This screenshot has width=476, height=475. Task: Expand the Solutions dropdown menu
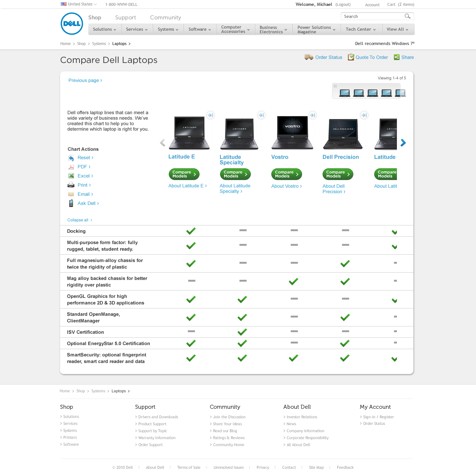click(104, 29)
